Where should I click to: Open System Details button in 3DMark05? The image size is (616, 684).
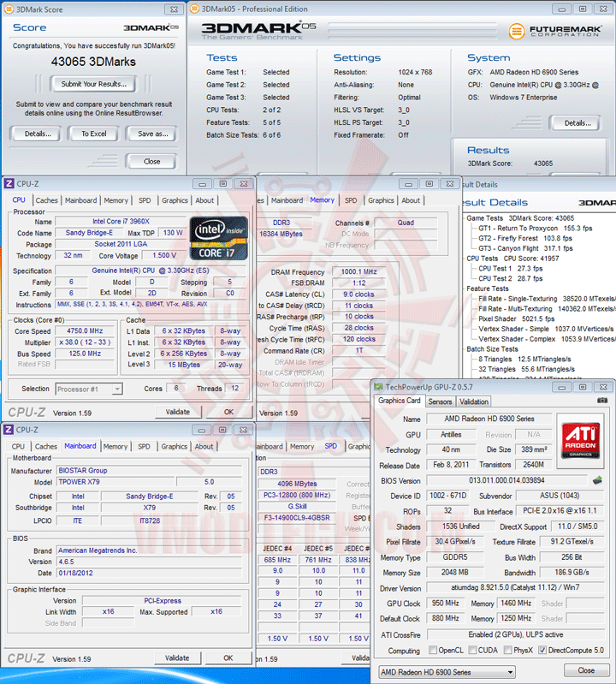(x=577, y=123)
